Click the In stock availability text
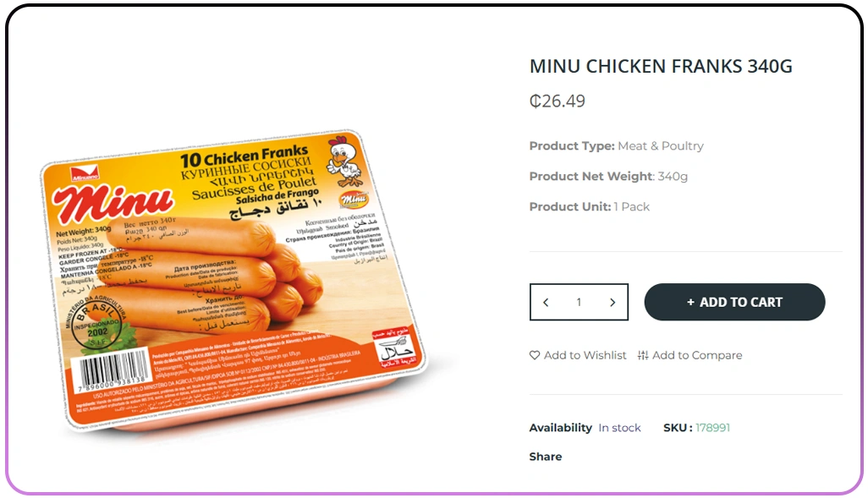The height and width of the screenshot is (498, 868). [619, 428]
